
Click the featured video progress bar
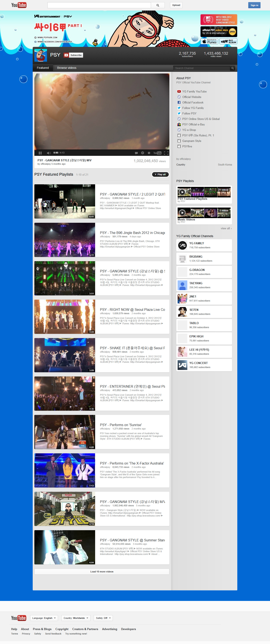(102, 149)
